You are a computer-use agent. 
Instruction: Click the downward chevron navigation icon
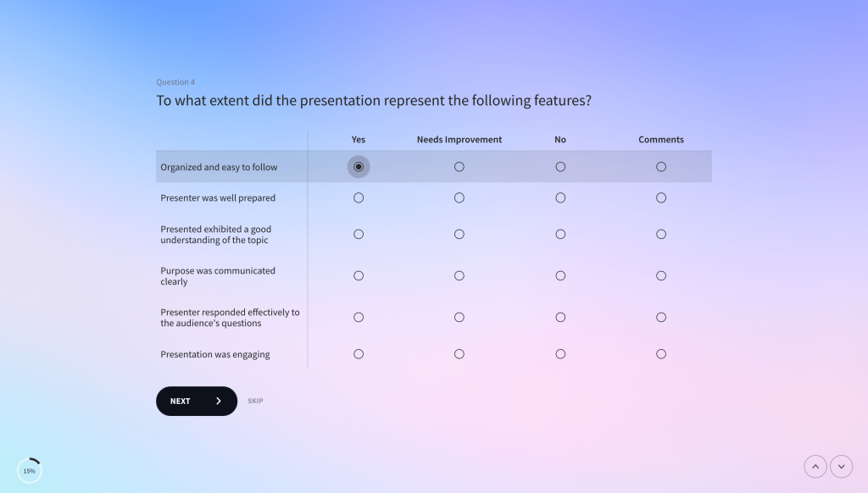coord(841,466)
